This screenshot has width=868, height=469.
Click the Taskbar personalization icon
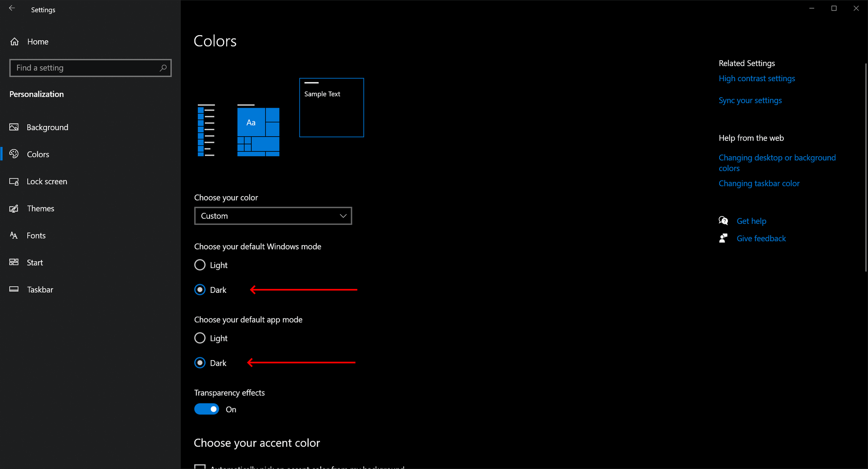[14, 289]
